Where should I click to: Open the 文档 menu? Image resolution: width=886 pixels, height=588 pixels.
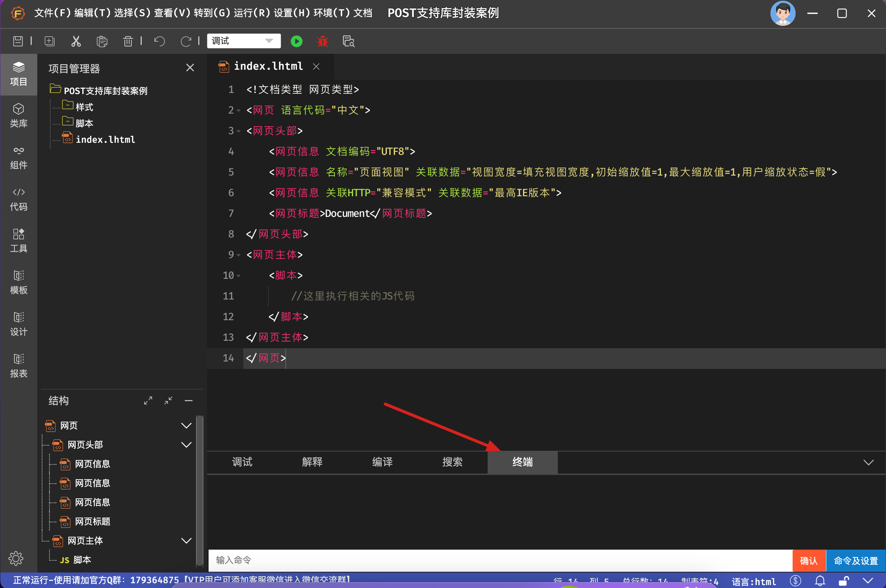point(363,13)
